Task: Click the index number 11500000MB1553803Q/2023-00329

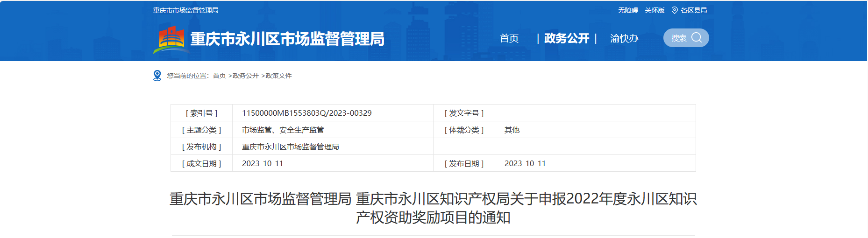Action: point(306,113)
